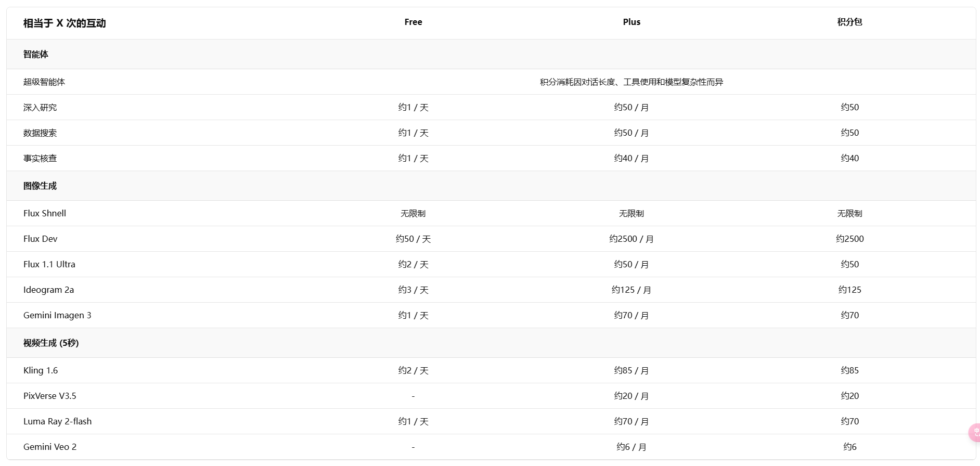Click the 智能体 section header
Viewport: 980px width, 466px height.
pyautogui.click(x=36, y=54)
